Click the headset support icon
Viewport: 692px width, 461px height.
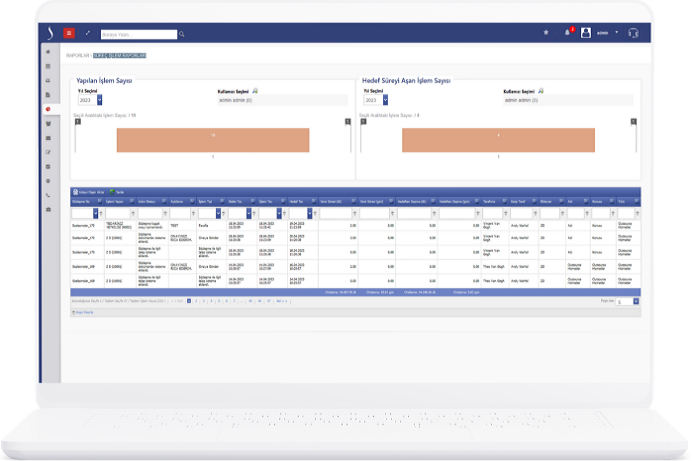pos(634,33)
